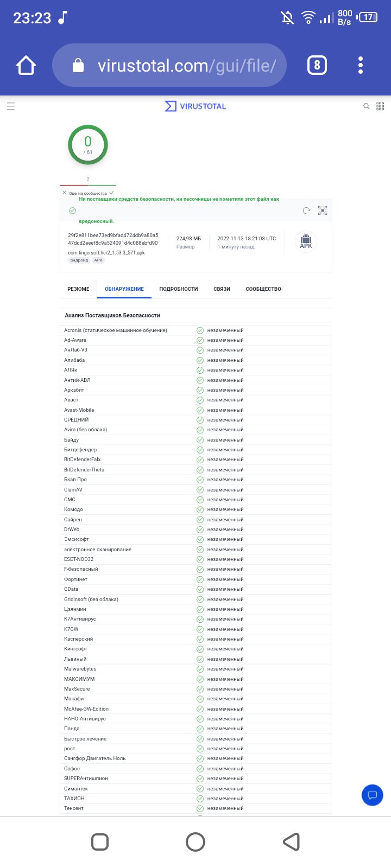
Task: Click the check icon beside DrWeb
Action: tap(200, 529)
